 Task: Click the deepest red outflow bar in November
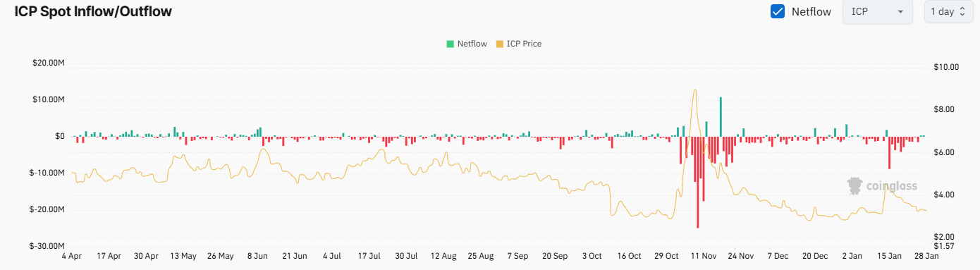click(698, 182)
